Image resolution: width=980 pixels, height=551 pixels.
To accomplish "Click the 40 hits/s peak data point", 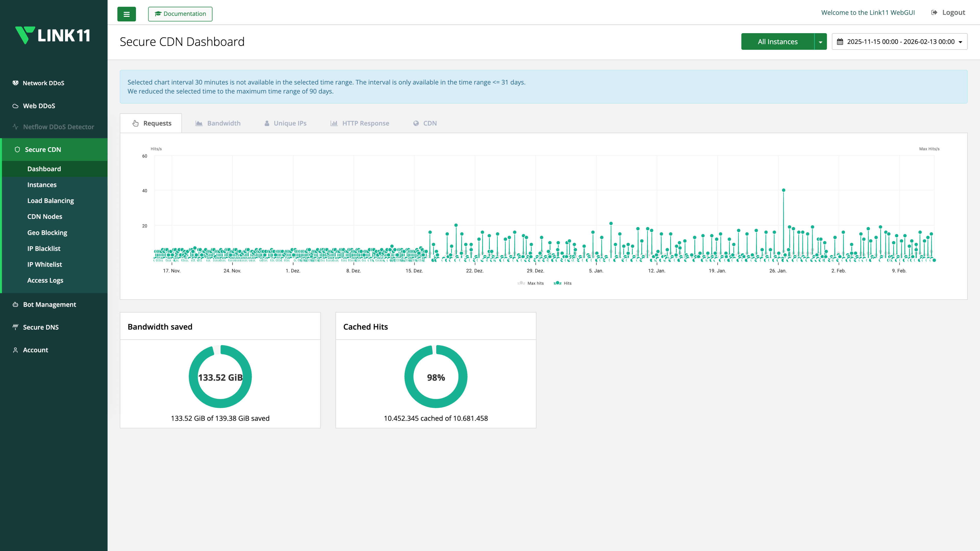I will (783, 190).
